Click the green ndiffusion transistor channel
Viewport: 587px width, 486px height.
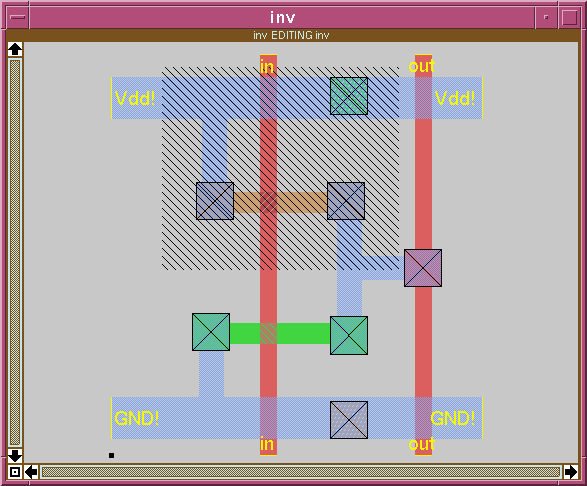[268, 333]
